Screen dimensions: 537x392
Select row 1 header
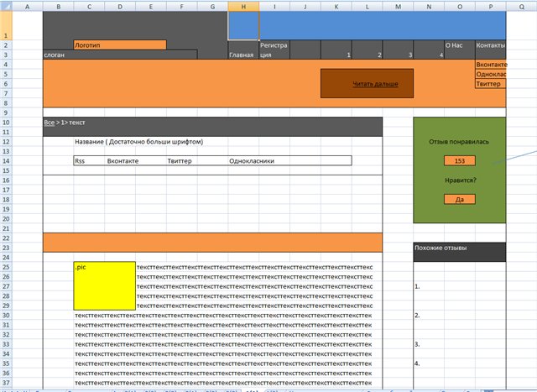click(x=6, y=26)
